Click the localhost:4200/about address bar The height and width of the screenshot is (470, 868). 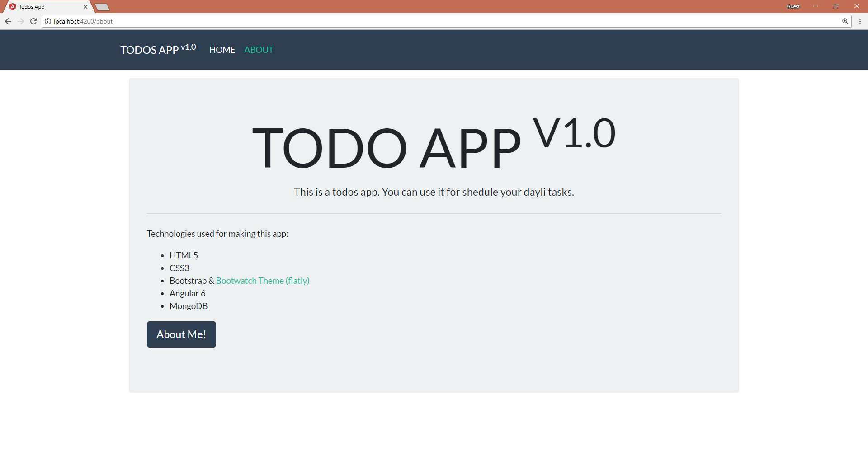pos(447,21)
